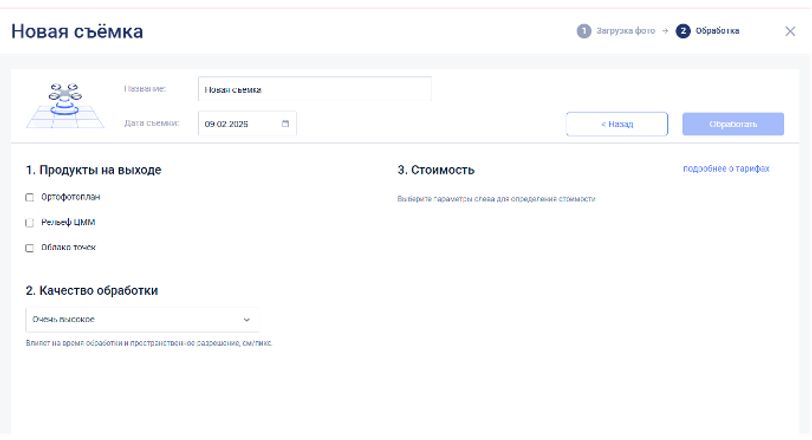Click the arrow between the wizard steps
The height and width of the screenshot is (440, 812).
[x=666, y=32]
